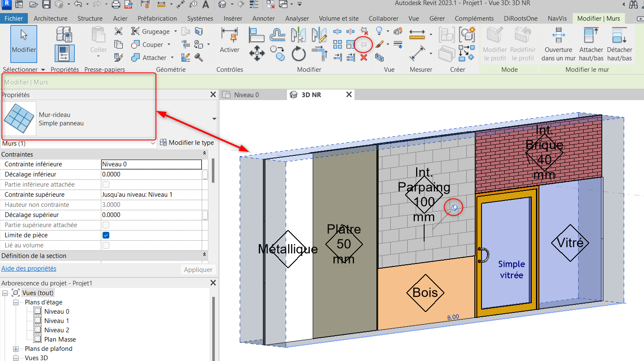The width and height of the screenshot is (644, 361).
Task: Click the red Delete X icon
Action: pyautogui.click(x=364, y=57)
